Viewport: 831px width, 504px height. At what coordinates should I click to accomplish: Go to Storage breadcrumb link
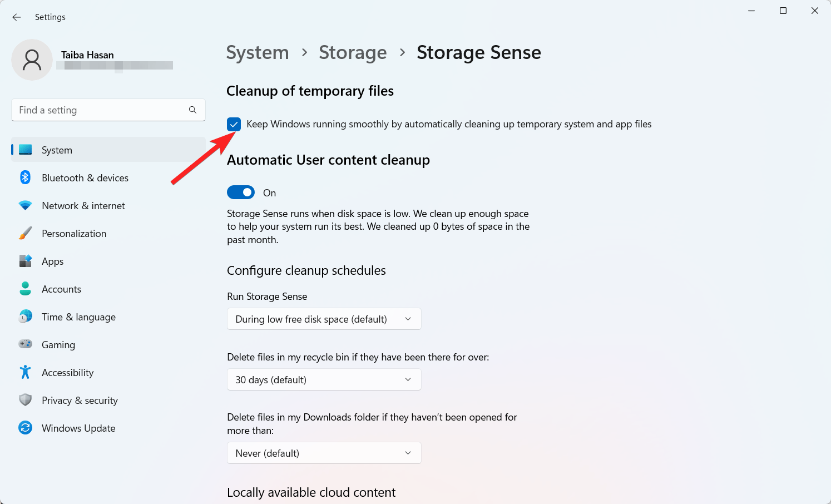(353, 53)
